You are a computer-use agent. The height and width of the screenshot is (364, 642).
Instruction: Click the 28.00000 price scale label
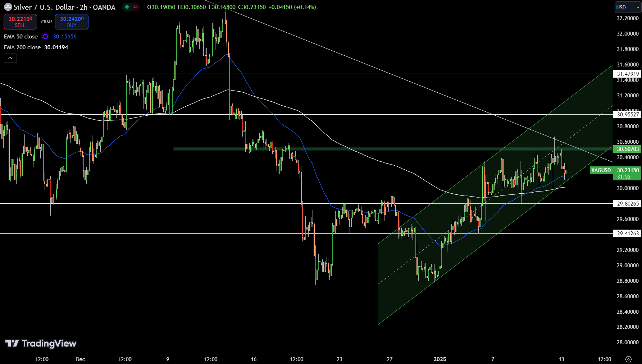coord(628,342)
